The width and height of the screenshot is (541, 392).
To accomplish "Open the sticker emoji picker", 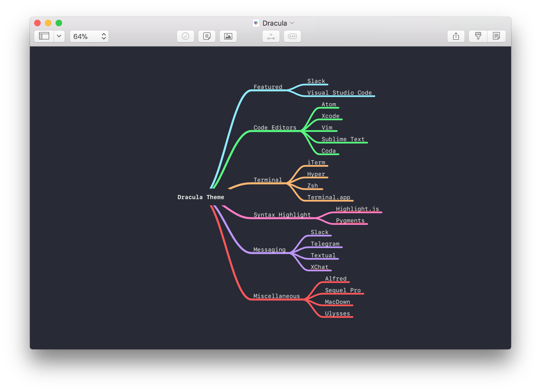I will 207,36.
